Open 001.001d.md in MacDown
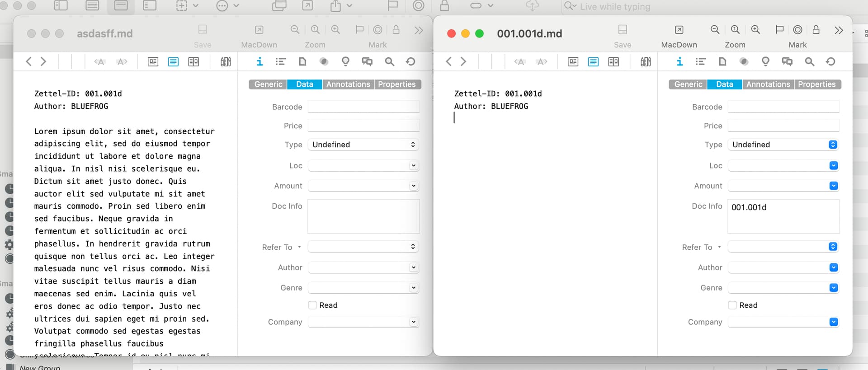This screenshot has height=370, width=868. point(679,30)
